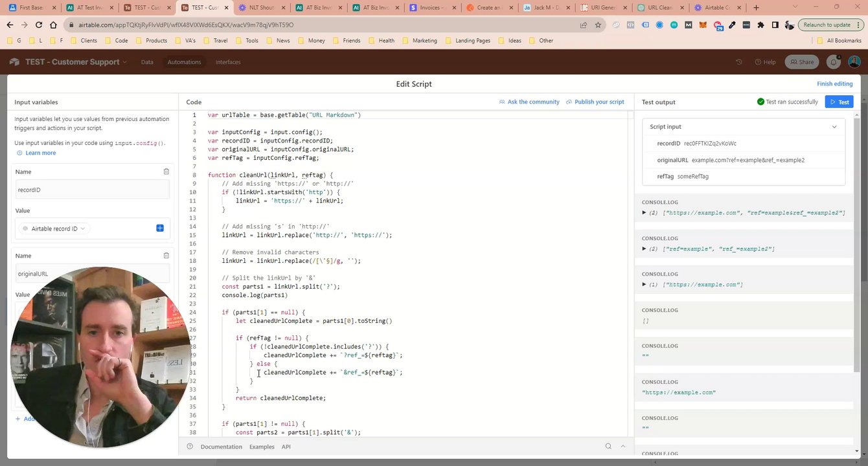This screenshot has width=868, height=466.
Task: Toggle the browser side panel icon
Action: [775, 25]
